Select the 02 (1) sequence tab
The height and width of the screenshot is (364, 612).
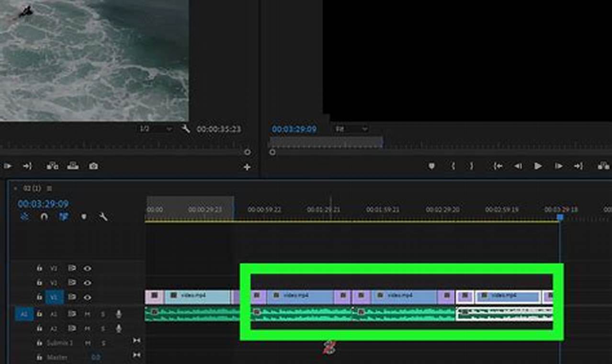[33, 189]
